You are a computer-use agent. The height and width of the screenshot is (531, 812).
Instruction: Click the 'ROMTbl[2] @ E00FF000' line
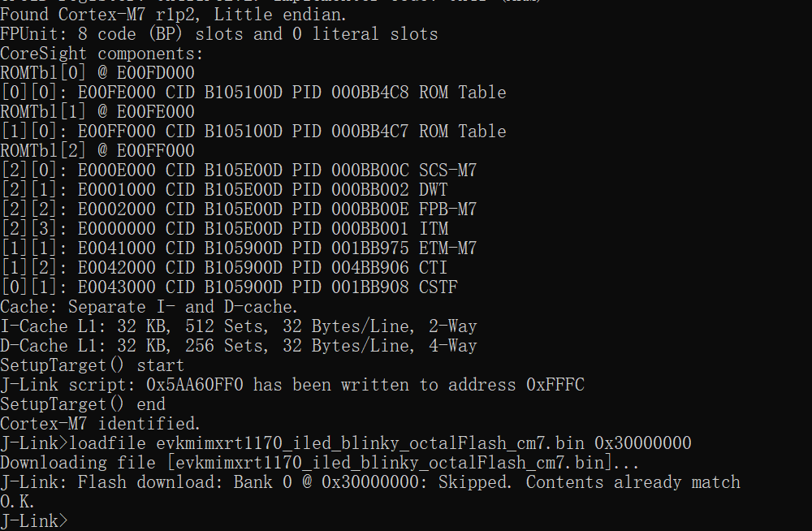[97, 151]
